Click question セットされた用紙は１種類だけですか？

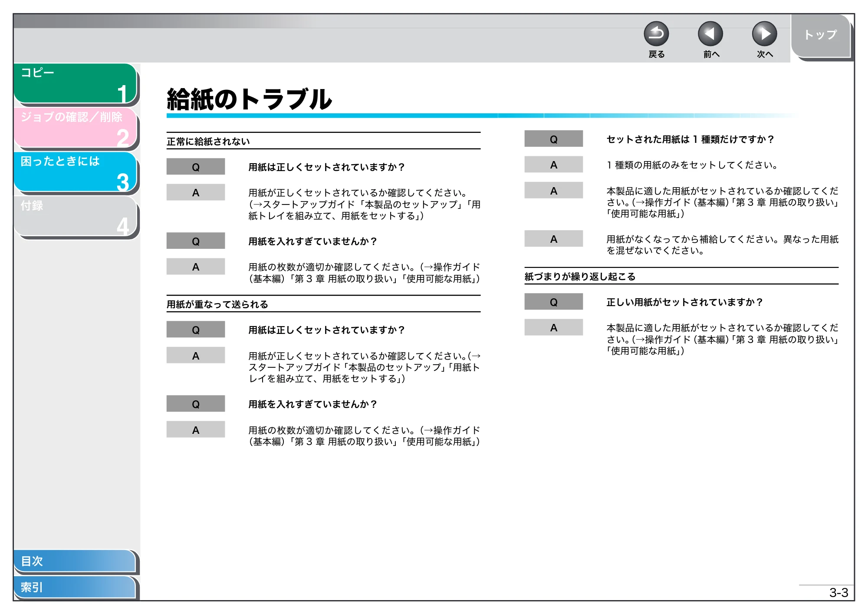[690, 139]
